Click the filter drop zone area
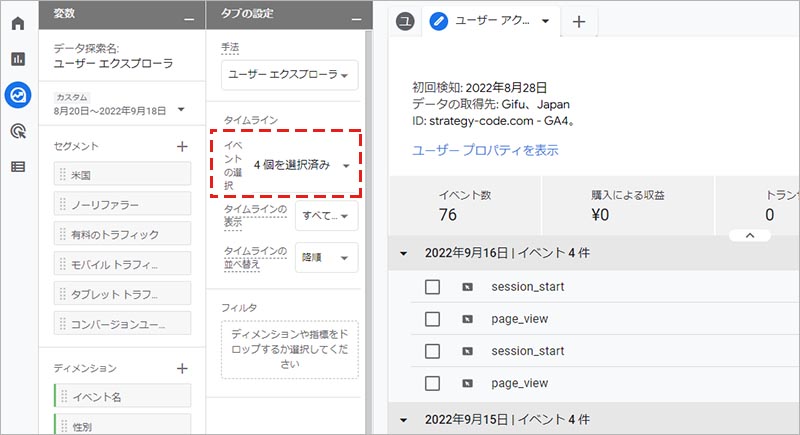The width and height of the screenshot is (800, 435). point(289,350)
